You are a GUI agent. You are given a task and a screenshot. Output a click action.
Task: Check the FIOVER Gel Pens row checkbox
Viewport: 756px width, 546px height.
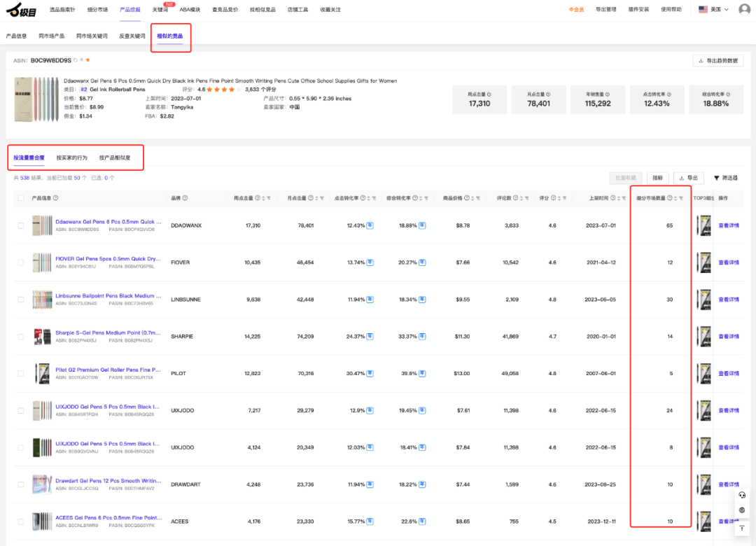(21, 262)
